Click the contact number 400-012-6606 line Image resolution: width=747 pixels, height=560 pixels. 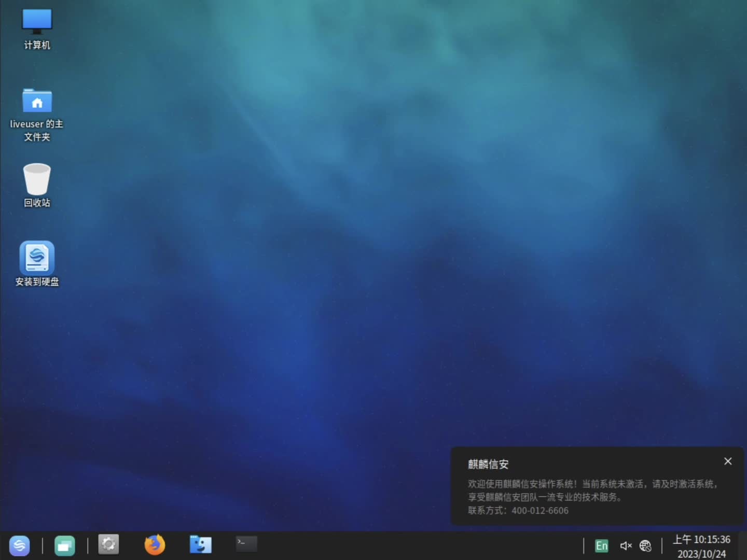(519, 511)
